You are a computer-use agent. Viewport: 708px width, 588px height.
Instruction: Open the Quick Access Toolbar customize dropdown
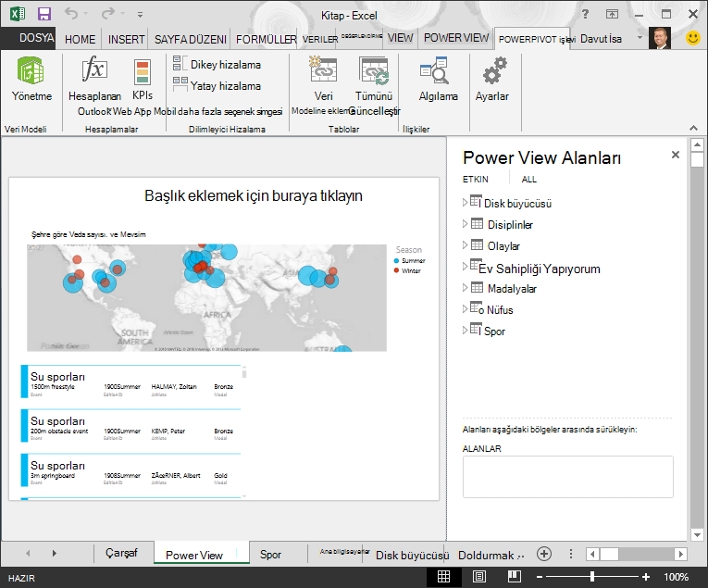(140, 15)
